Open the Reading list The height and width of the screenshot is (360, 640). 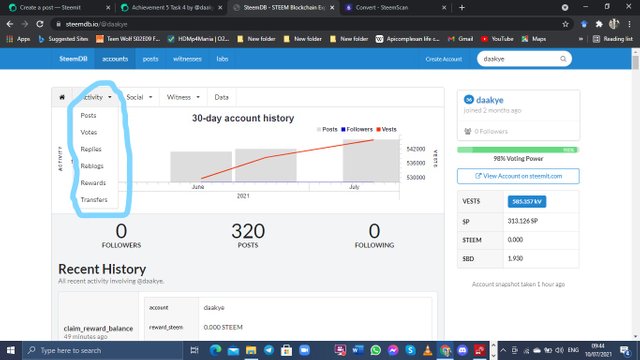pos(613,39)
